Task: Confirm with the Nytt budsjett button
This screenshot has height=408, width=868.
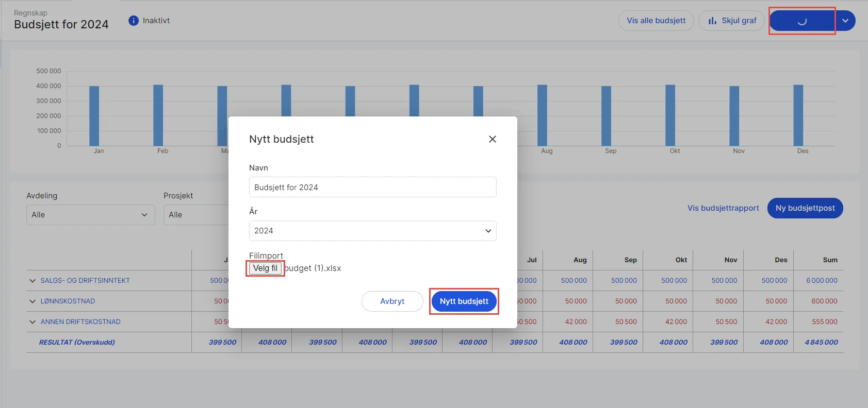Action: point(464,301)
